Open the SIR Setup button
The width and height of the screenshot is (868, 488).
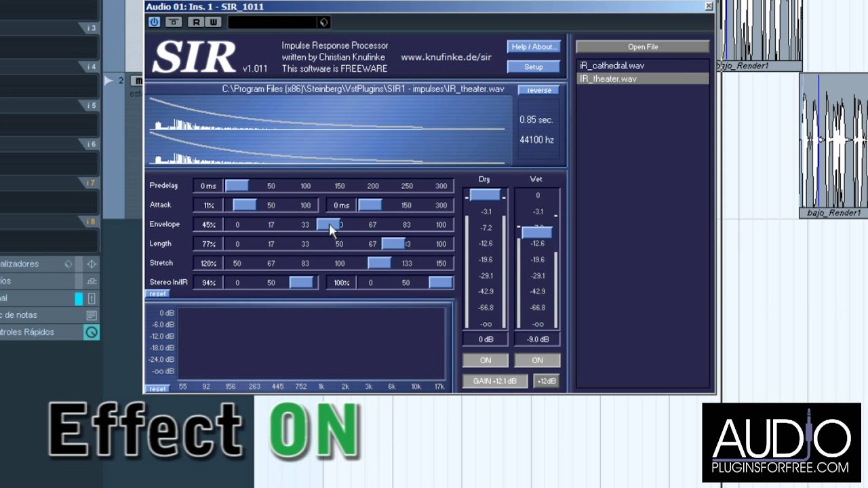[534, 66]
